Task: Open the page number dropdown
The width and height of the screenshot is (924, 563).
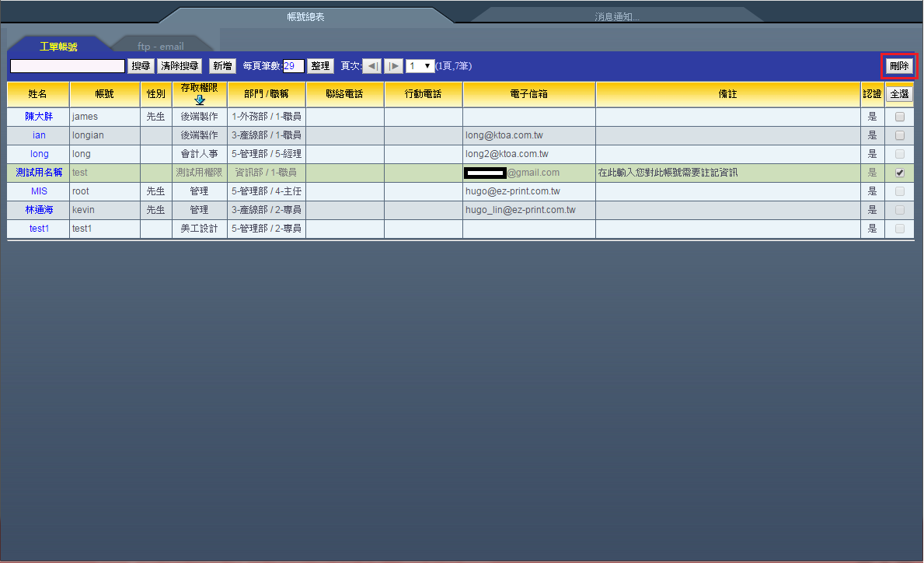Action: pyautogui.click(x=420, y=66)
